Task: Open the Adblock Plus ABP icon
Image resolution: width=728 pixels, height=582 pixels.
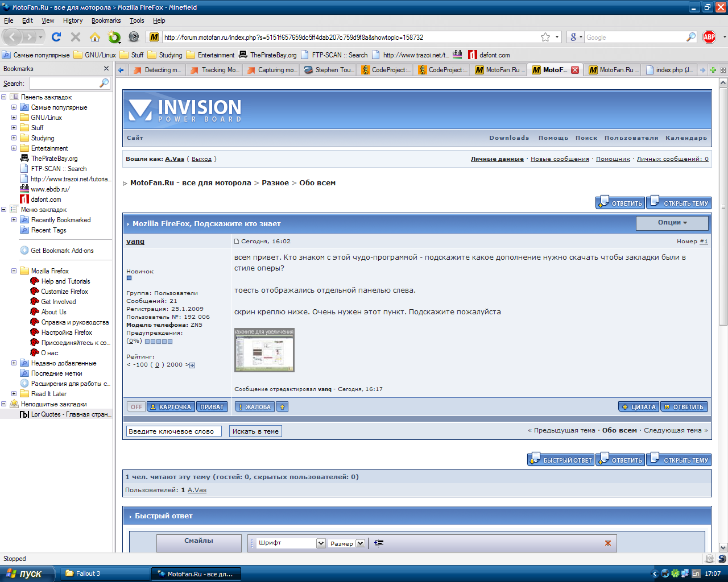Action: click(x=709, y=37)
